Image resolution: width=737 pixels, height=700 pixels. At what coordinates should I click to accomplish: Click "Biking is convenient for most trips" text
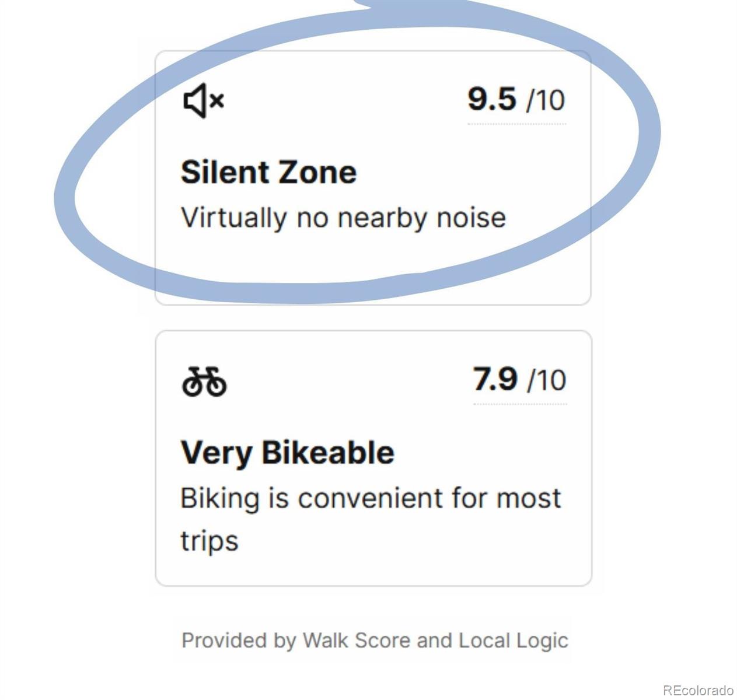click(371, 519)
